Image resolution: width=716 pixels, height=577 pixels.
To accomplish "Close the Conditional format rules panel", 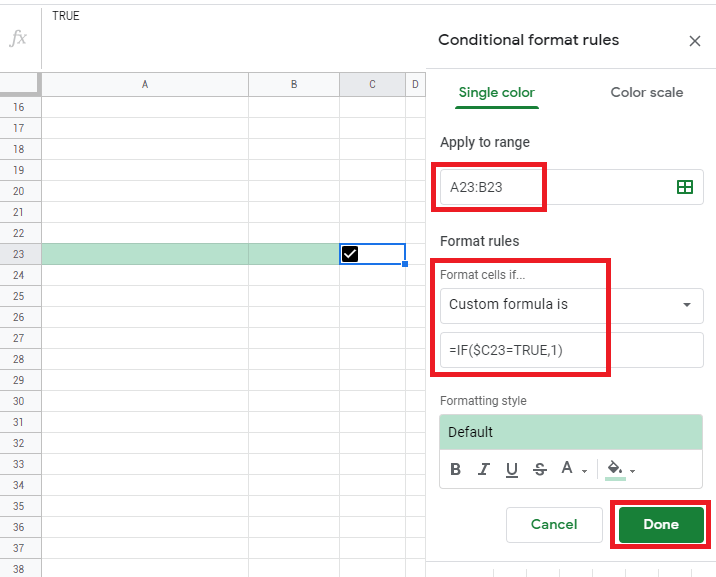I will (x=695, y=41).
